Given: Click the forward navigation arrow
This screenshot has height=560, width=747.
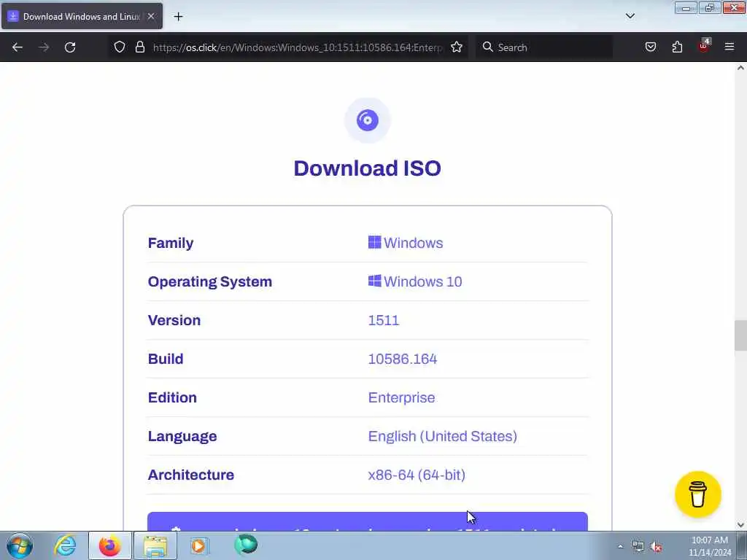Looking at the screenshot, I should [x=44, y=47].
